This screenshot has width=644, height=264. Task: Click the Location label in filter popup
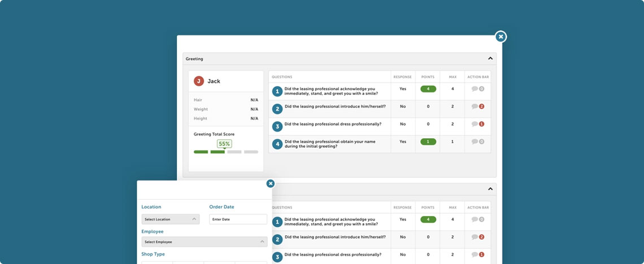point(151,207)
